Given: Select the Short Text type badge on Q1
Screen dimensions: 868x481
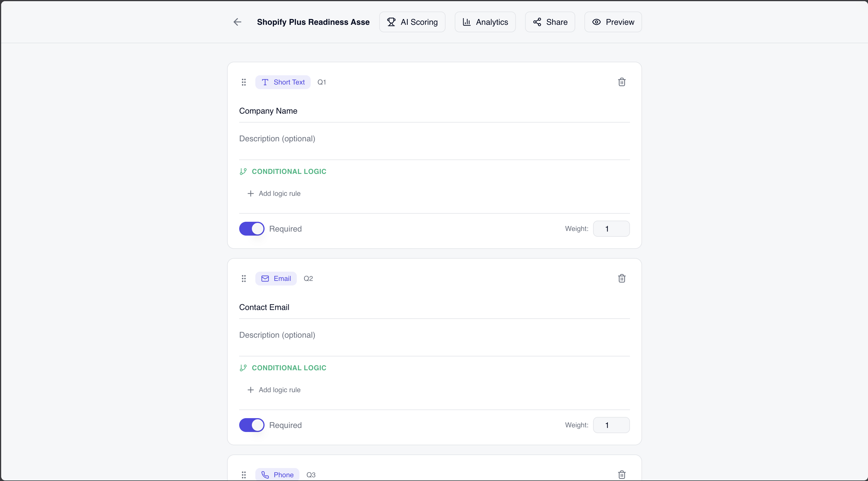Looking at the screenshot, I should 283,82.
